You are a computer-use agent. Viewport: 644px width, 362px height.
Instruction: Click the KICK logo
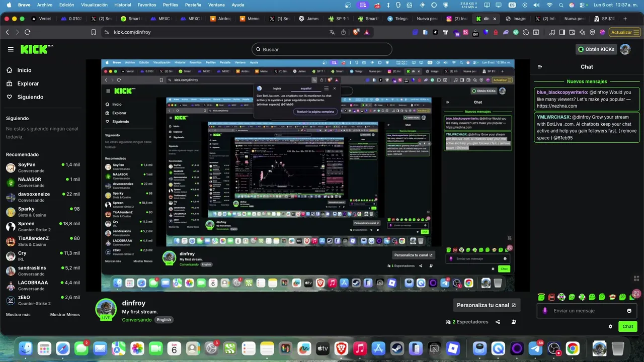36,49
